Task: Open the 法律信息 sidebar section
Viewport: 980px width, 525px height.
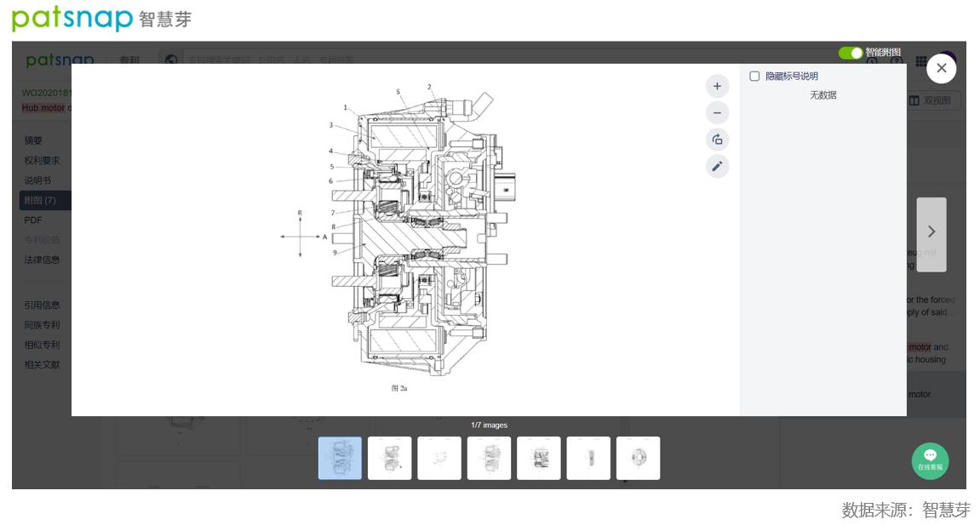Action: pyautogui.click(x=42, y=260)
